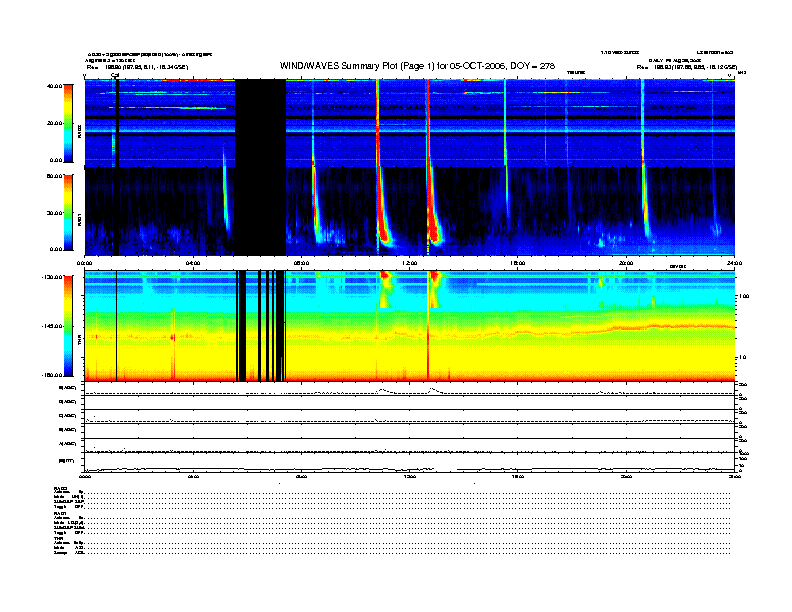The image size is (792, 612).
Task: Click the TNR color scale bar
Action: click(68, 326)
